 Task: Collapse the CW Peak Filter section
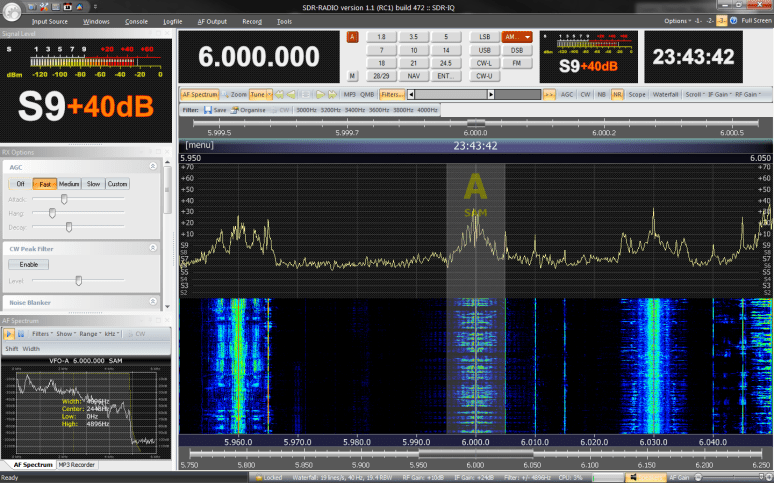pyautogui.click(x=152, y=247)
